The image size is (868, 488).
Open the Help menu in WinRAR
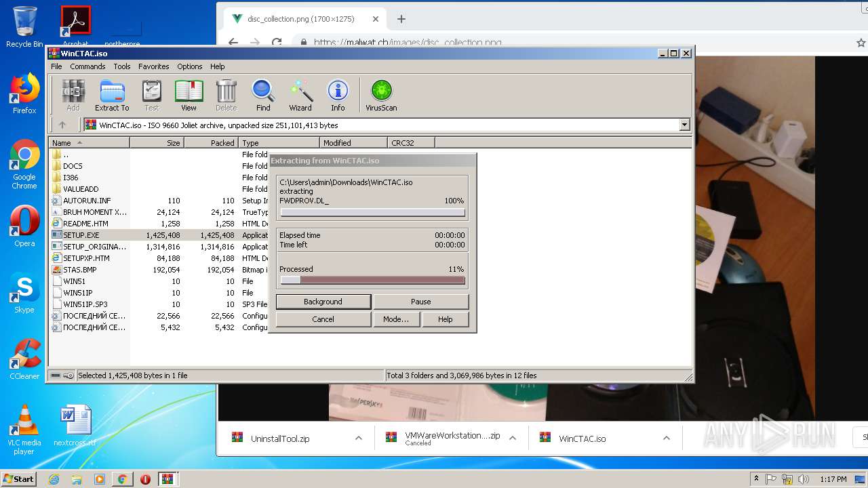(x=217, y=66)
